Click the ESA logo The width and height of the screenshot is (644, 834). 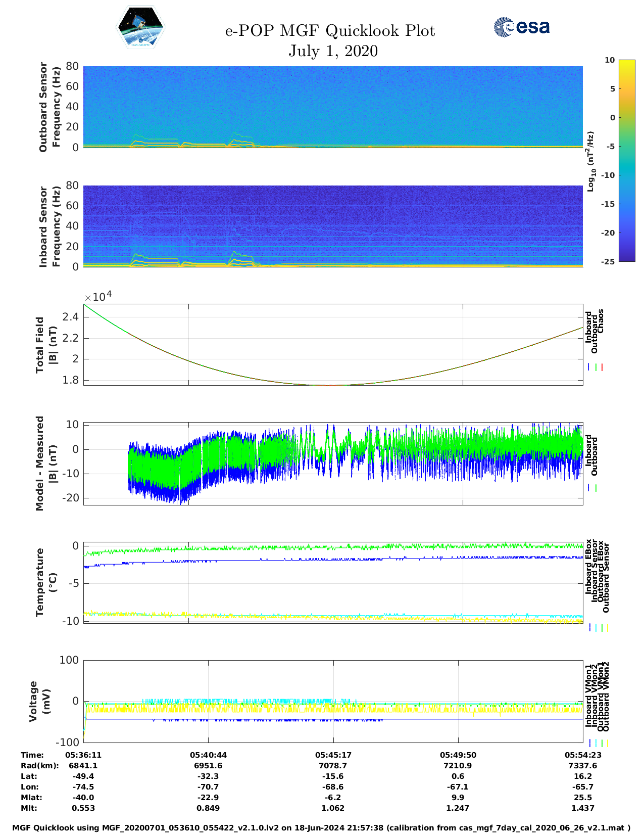click(521, 27)
